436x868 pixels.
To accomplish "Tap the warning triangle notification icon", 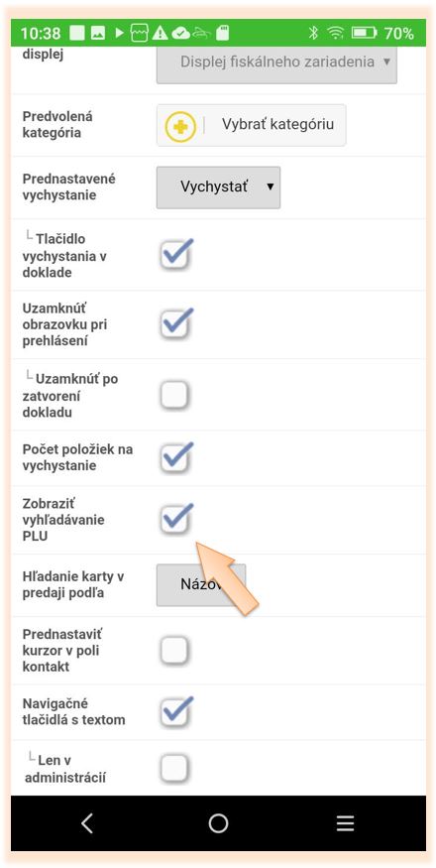I will click(160, 33).
